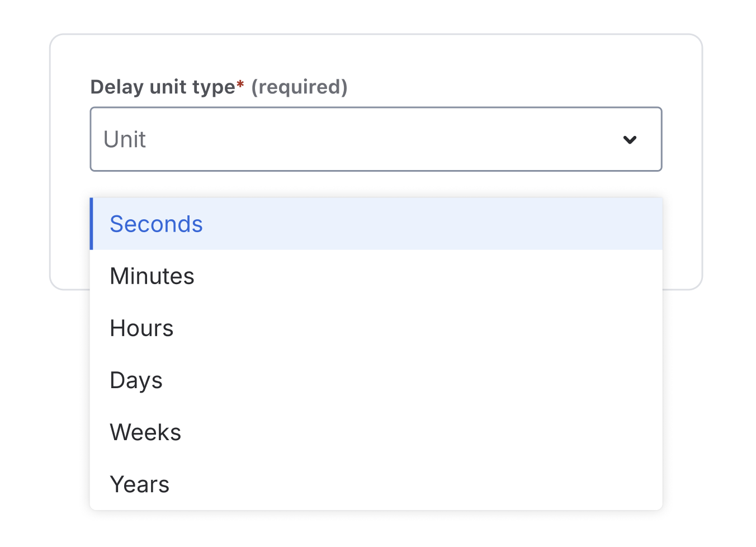Viewport: 756px width, 547px height.
Task: Click the Unit placeholder text field
Action: click(124, 139)
